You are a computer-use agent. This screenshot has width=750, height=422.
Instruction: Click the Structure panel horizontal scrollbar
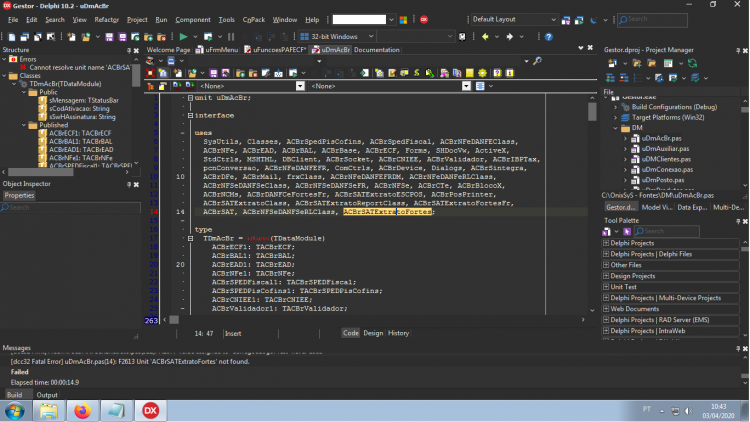click(66, 172)
